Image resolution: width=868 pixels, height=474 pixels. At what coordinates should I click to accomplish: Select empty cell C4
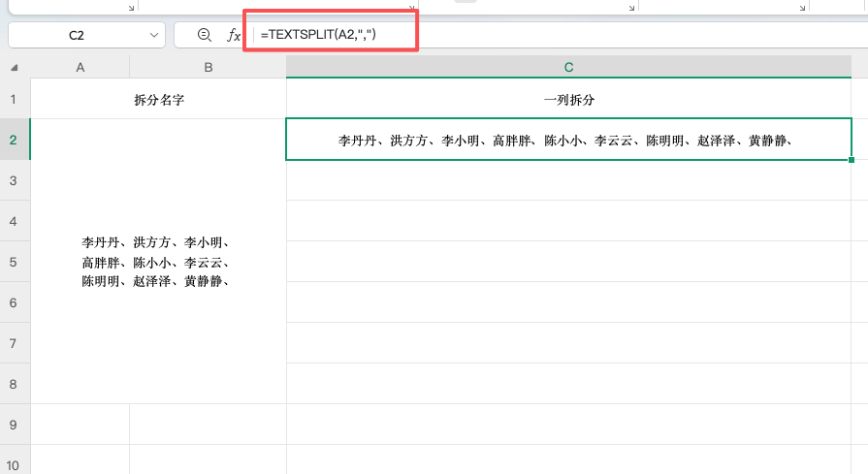click(x=568, y=221)
